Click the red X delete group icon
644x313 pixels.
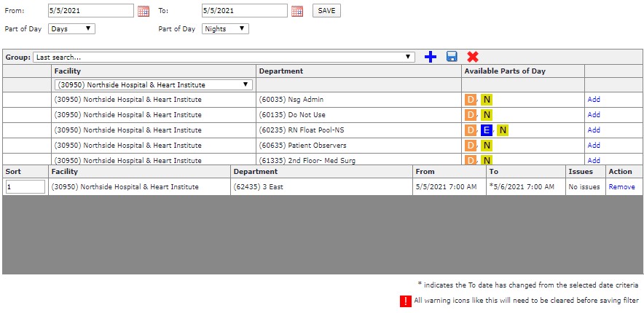pyautogui.click(x=473, y=57)
